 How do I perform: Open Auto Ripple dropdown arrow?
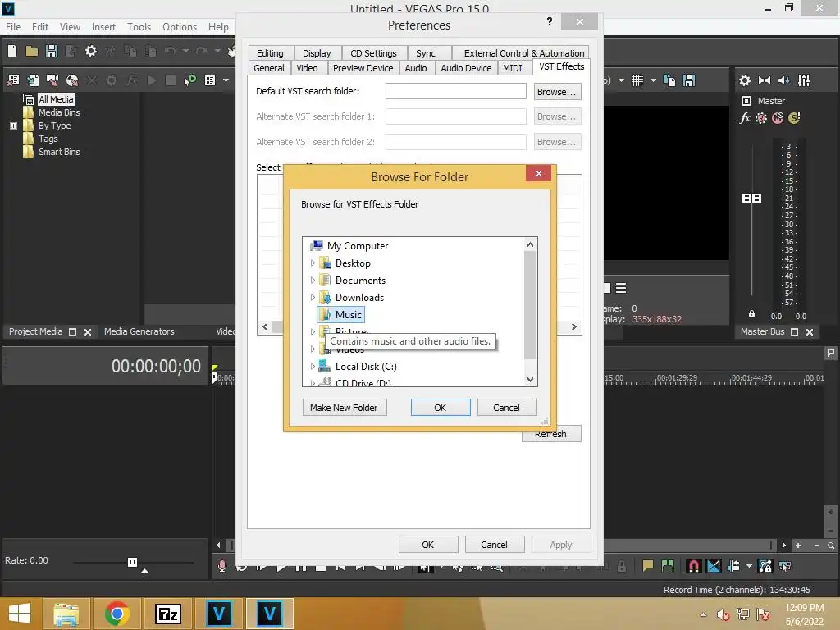point(749,566)
